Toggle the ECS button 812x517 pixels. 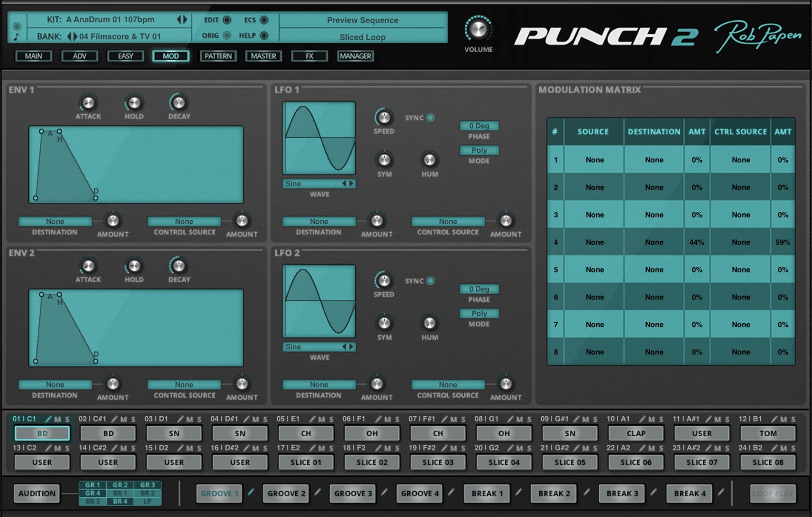pos(264,20)
